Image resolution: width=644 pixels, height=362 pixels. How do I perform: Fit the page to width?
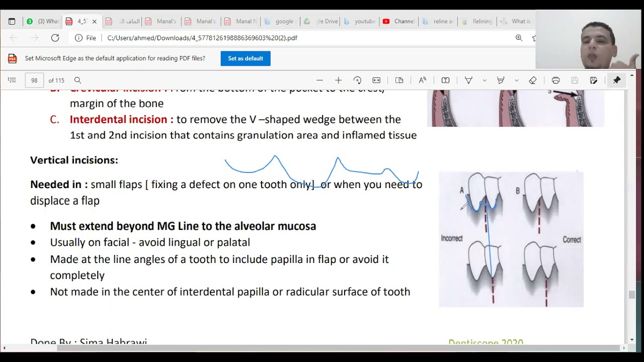tap(376, 80)
